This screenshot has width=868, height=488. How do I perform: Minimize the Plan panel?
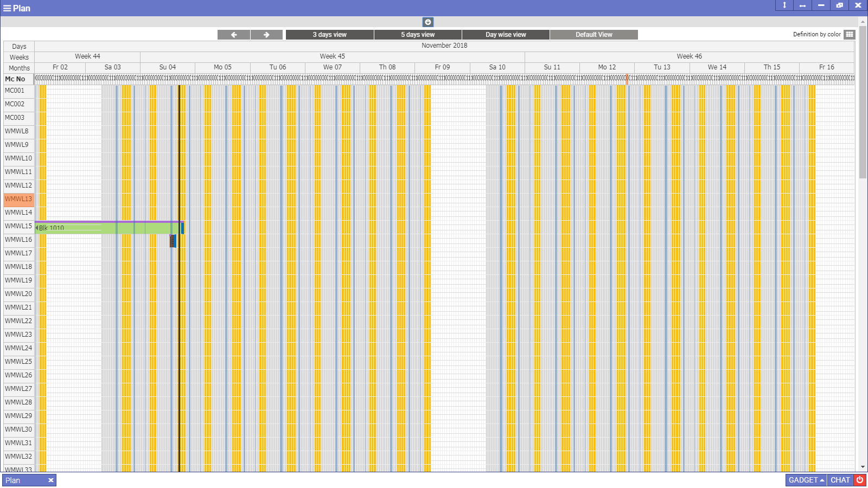click(821, 5)
